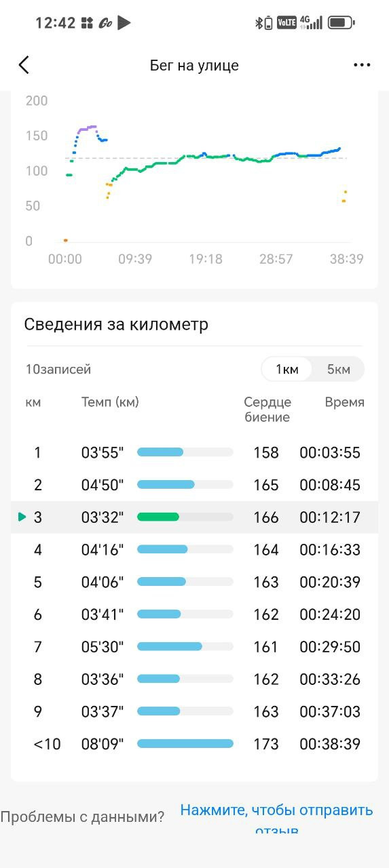Image resolution: width=389 pixels, height=868 pixels.
Task: Tap the Темп (км) column header
Action: (110, 402)
